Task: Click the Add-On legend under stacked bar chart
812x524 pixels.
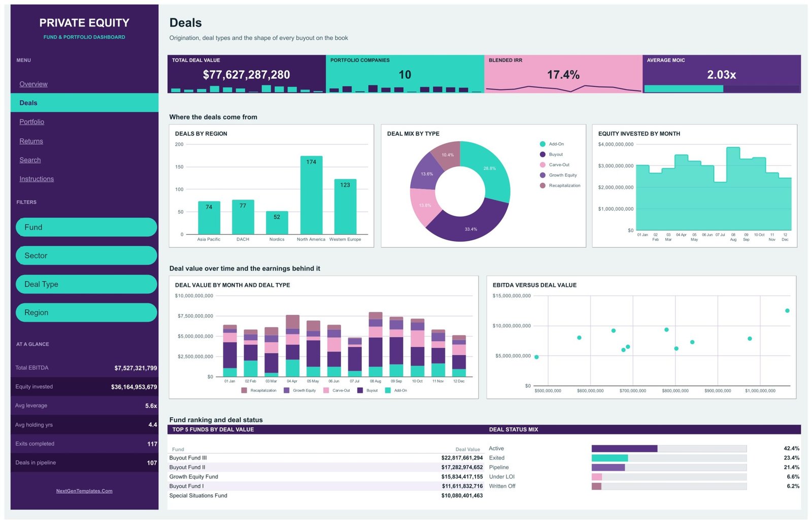Action: click(x=396, y=390)
